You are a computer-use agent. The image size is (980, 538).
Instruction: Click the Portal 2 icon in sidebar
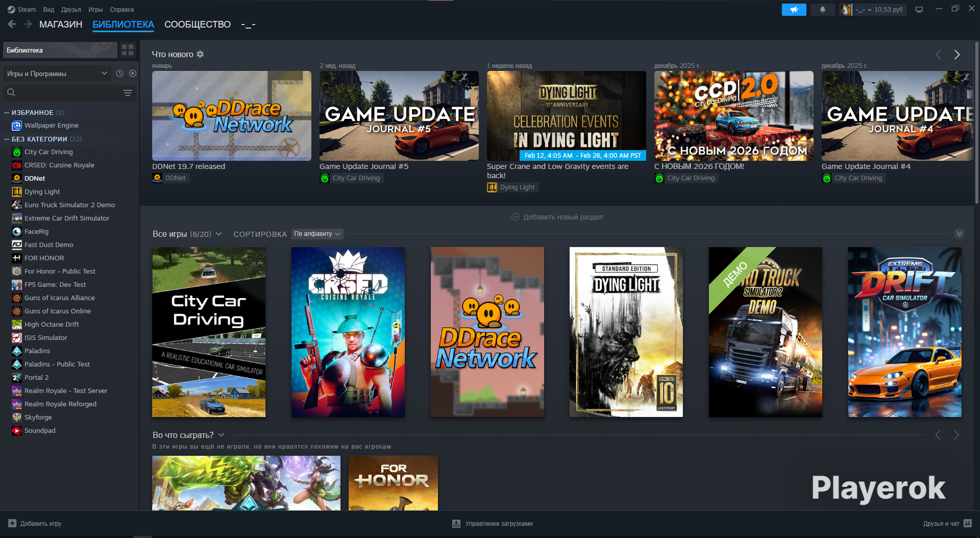(x=17, y=378)
